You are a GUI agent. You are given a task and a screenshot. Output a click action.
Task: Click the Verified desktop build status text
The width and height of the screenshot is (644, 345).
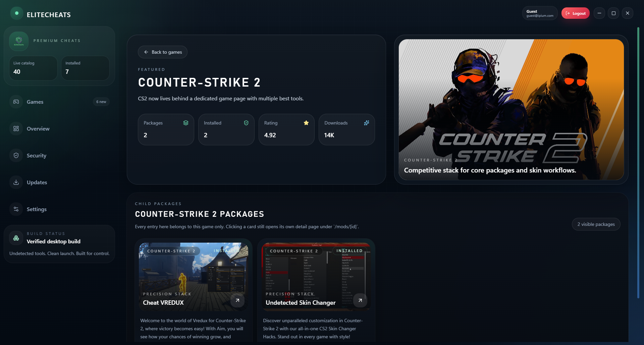(x=54, y=242)
